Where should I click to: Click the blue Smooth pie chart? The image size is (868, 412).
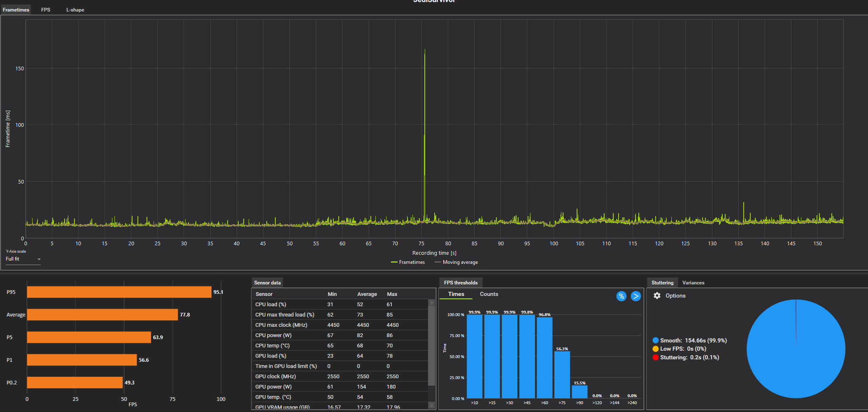click(796, 349)
